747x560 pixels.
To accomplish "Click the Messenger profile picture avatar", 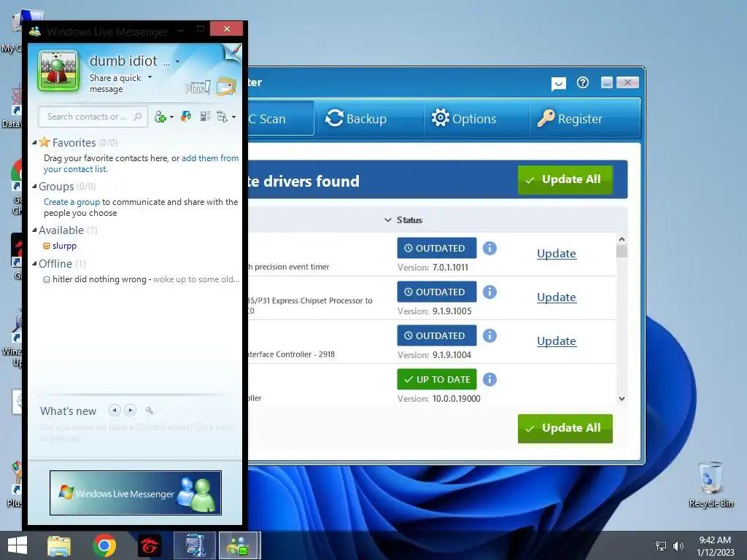I will pyautogui.click(x=58, y=71).
